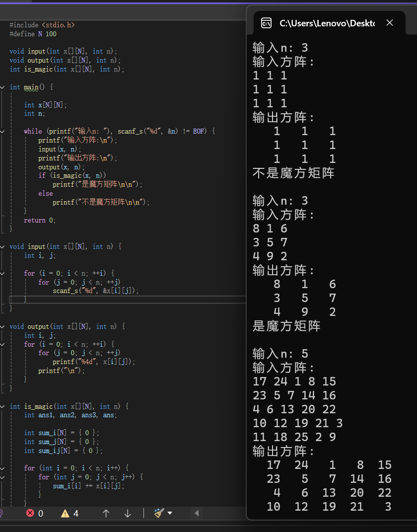Viewport: 417px width, 532px height.
Task: Click the red error count indicator
Action: coord(35,513)
